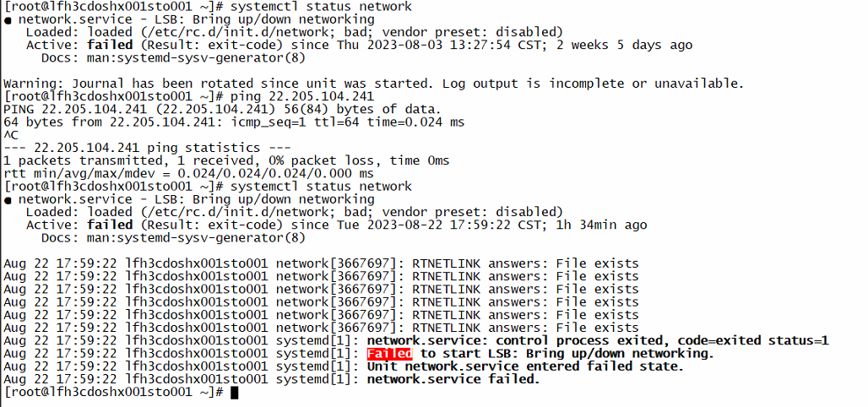
Task: Click the "64 bytes from 22.205.104.241" reply line
Action: click(x=234, y=122)
